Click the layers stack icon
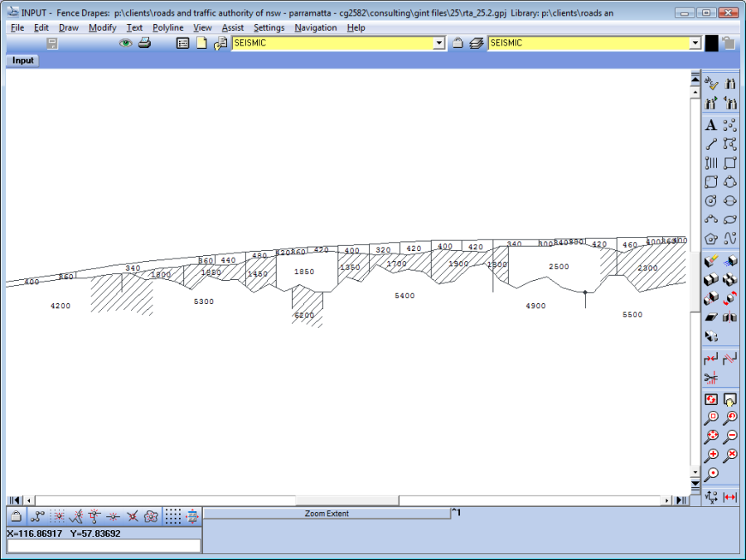 tap(476, 43)
